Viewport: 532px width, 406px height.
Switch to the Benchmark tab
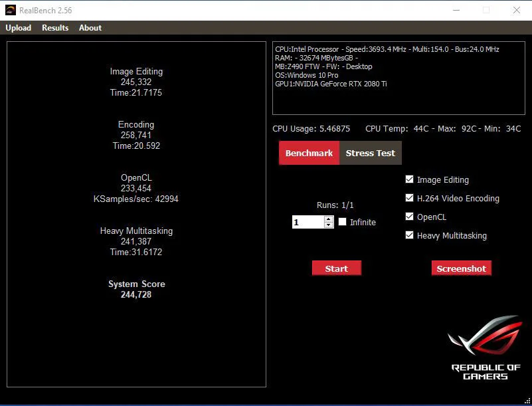(x=309, y=153)
